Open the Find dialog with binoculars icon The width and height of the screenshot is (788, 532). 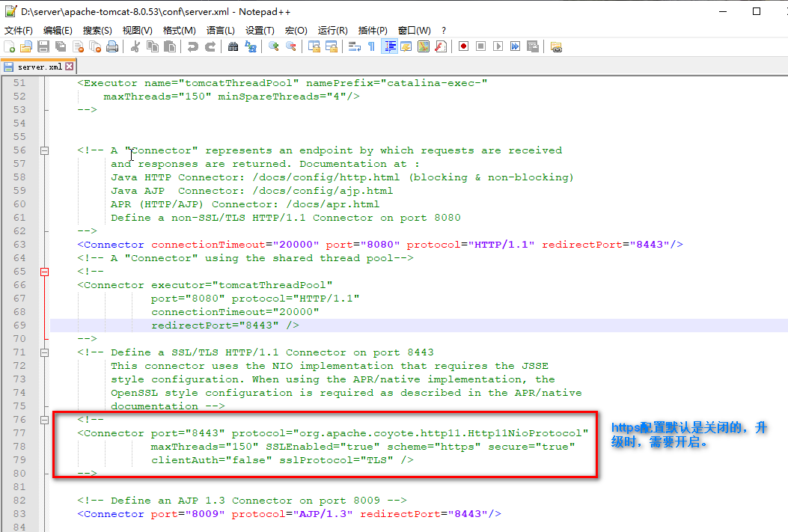233,46
